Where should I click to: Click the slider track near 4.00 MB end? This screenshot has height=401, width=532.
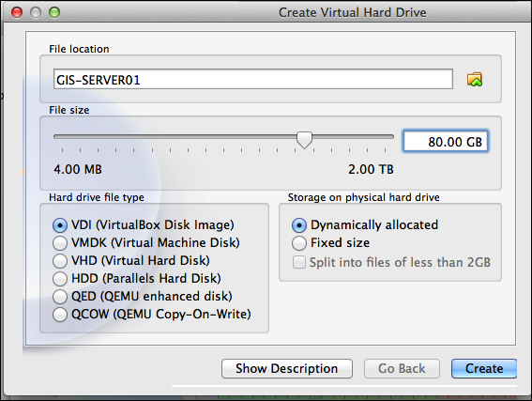coord(63,136)
